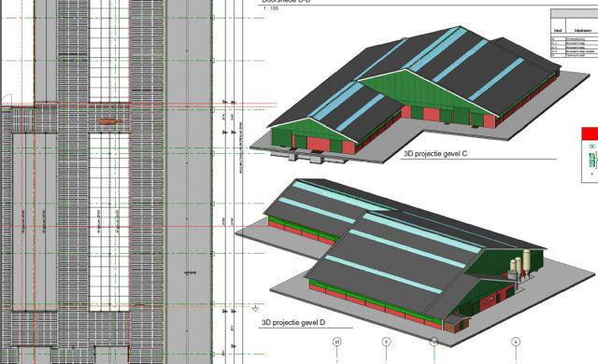Image resolution: width=598 pixels, height=364 pixels.
Task: Select grid bubble number 9
Action: coord(386,342)
